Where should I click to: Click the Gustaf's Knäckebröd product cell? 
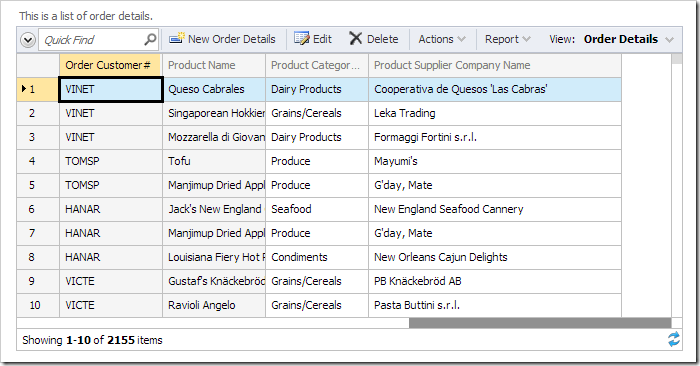click(214, 281)
